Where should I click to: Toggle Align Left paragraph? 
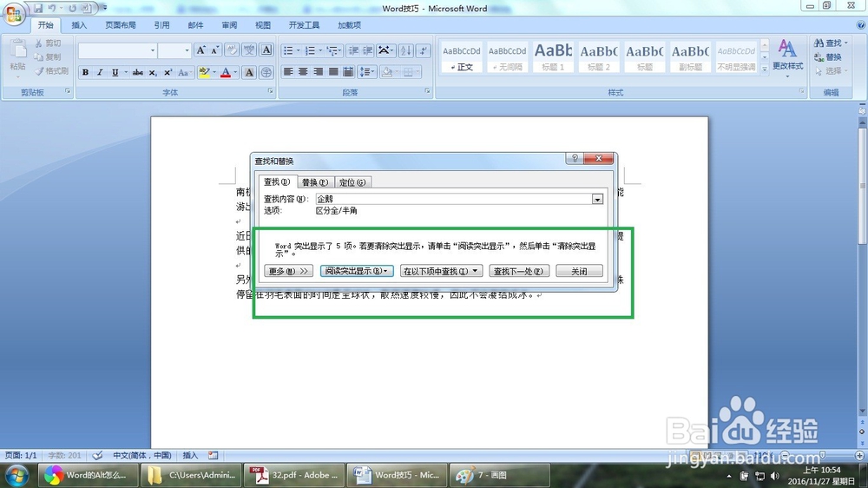[288, 72]
